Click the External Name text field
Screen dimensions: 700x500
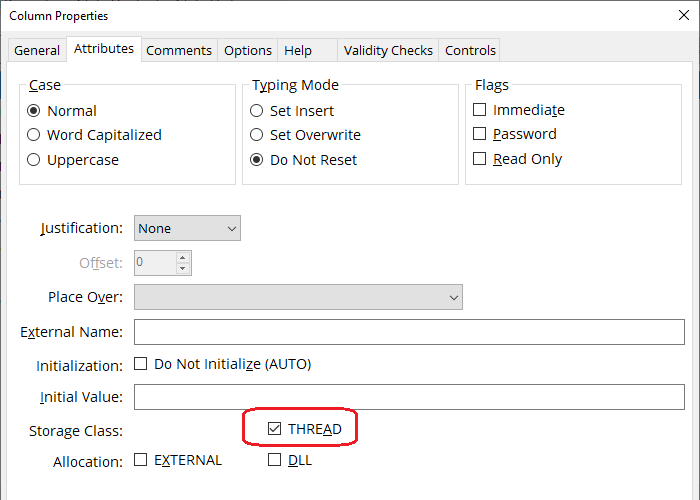(x=409, y=332)
